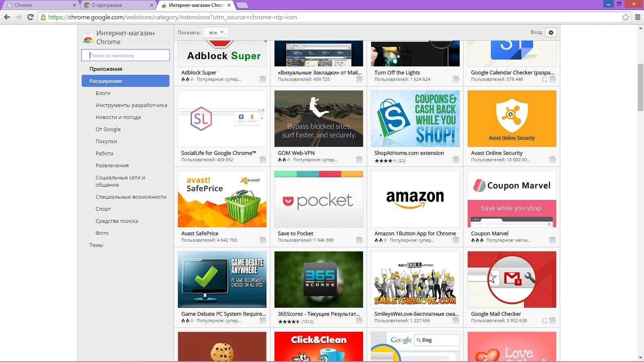Open the Развлечения subcategory

point(112,165)
